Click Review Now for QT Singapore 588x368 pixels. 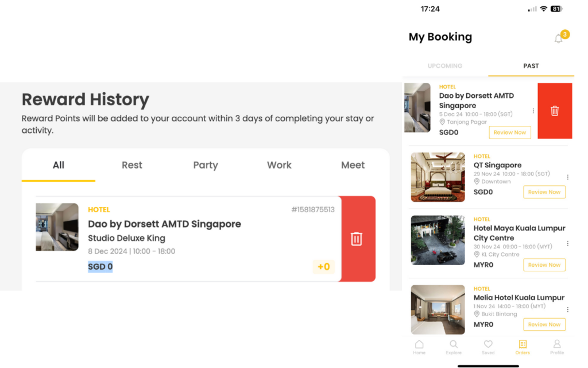click(x=544, y=192)
